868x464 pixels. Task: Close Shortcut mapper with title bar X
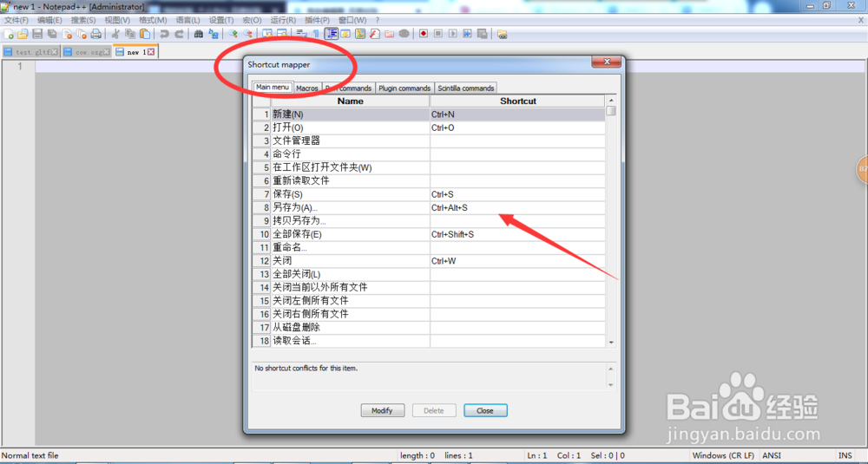point(606,62)
